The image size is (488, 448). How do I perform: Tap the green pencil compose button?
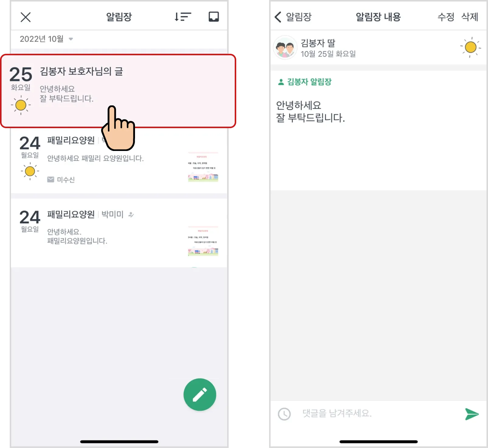(200, 395)
